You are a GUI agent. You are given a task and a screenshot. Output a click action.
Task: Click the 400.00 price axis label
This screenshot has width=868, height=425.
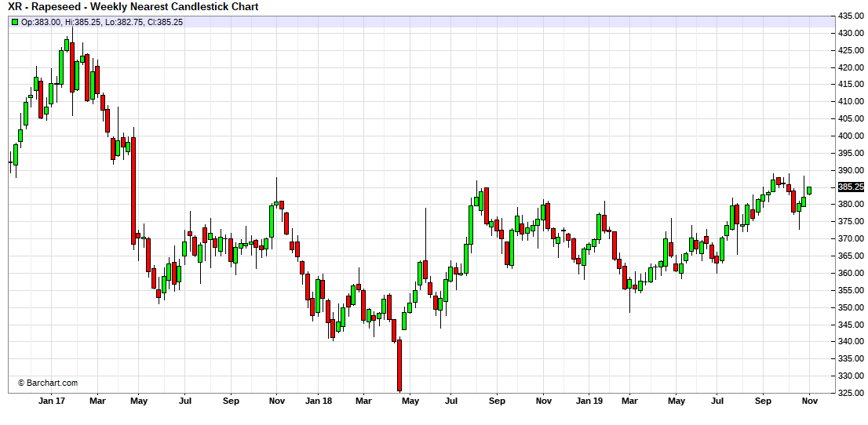(x=852, y=136)
